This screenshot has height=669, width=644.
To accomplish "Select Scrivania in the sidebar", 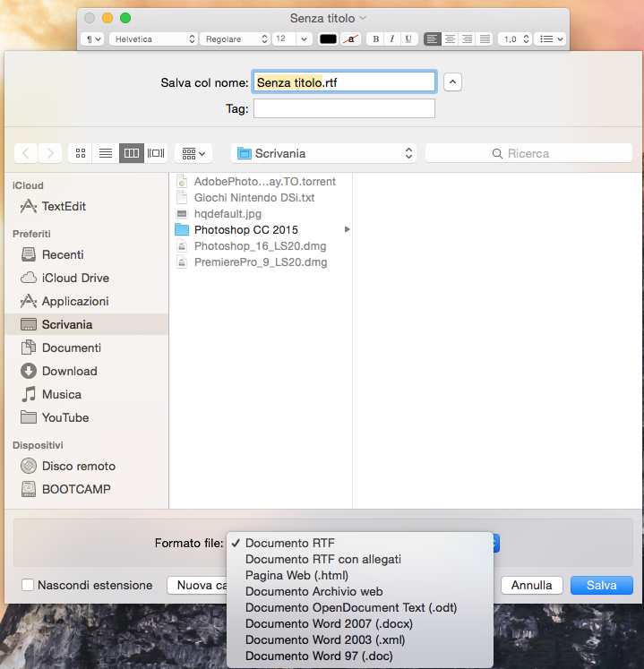I will tap(87, 324).
